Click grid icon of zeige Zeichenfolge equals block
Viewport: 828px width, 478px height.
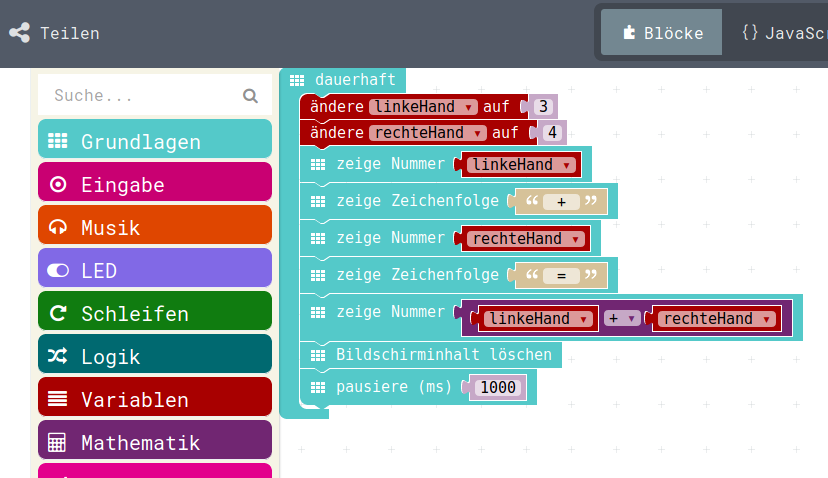tap(318, 276)
